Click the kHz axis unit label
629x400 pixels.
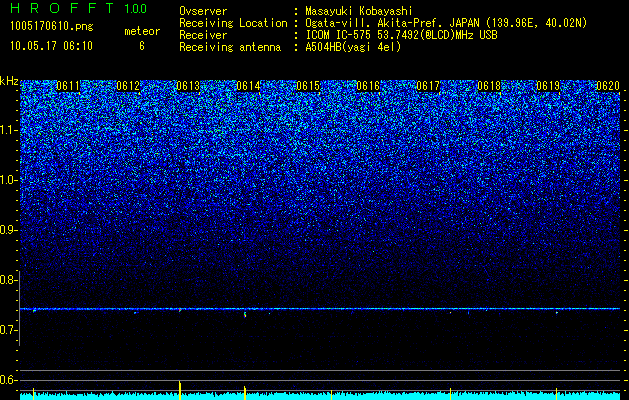[x=9, y=81]
